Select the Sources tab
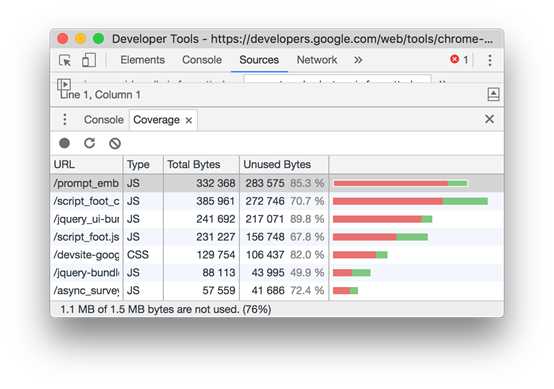Viewport: 554px width, 389px height. [x=259, y=60]
